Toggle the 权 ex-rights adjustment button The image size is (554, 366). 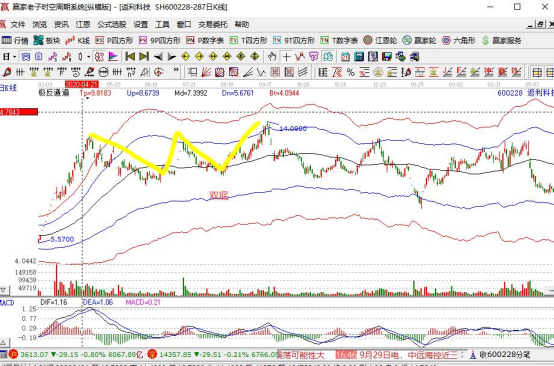tap(99, 57)
